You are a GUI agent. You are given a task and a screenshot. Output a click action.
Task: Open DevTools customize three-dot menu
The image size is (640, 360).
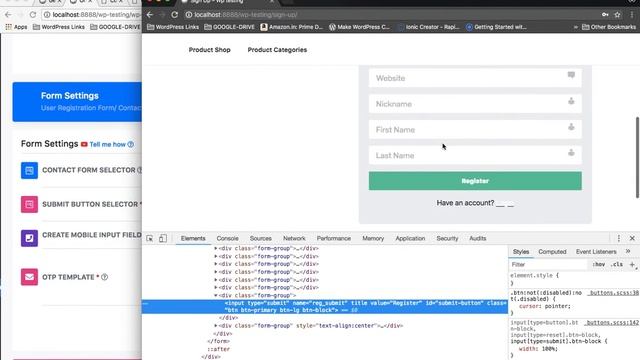pos(619,238)
